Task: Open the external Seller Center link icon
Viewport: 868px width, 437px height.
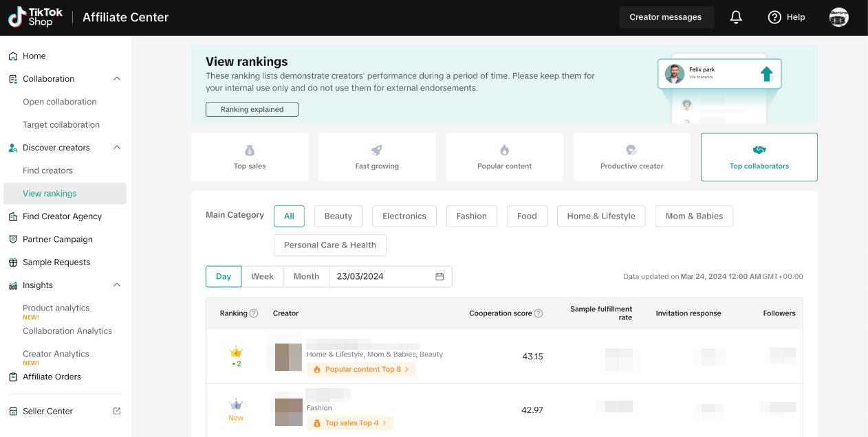Action: pyautogui.click(x=117, y=411)
